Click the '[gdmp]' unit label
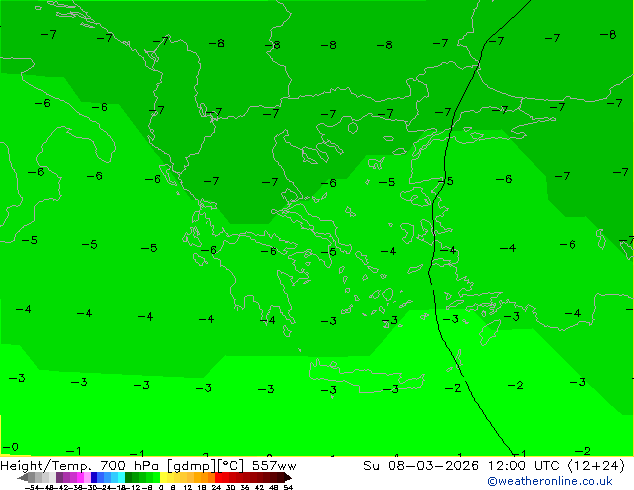 (x=191, y=466)
